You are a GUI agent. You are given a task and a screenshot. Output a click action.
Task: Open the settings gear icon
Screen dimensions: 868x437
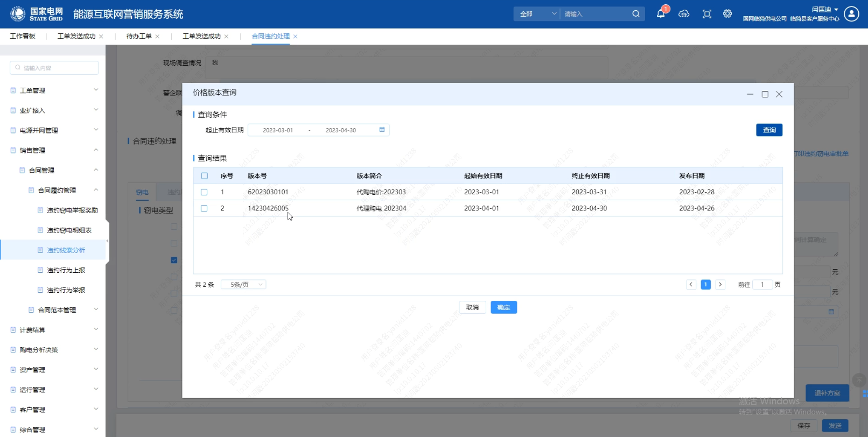point(727,14)
